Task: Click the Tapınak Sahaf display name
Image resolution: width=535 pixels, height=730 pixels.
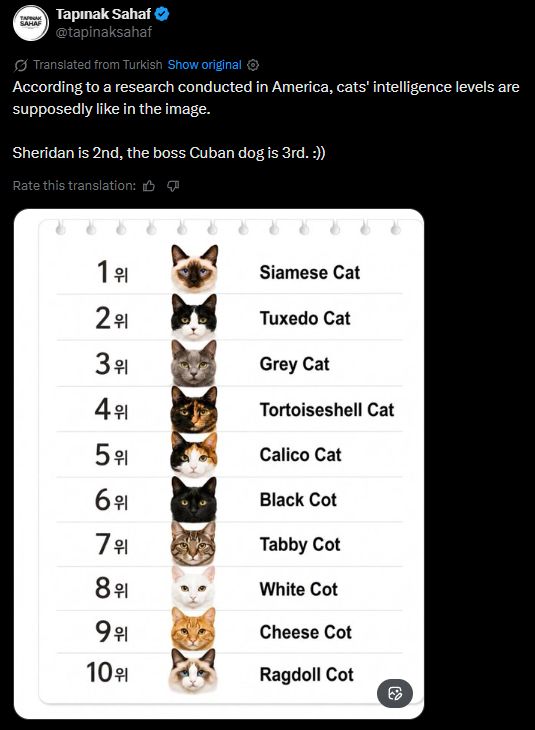Action: pos(103,14)
